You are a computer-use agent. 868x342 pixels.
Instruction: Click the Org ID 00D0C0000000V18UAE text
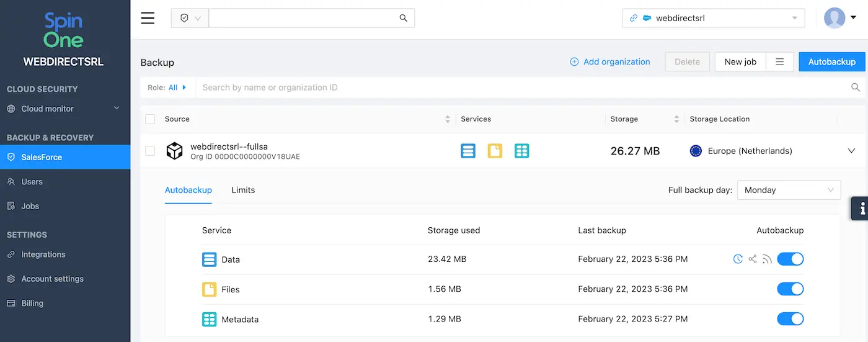(x=245, y=157)
